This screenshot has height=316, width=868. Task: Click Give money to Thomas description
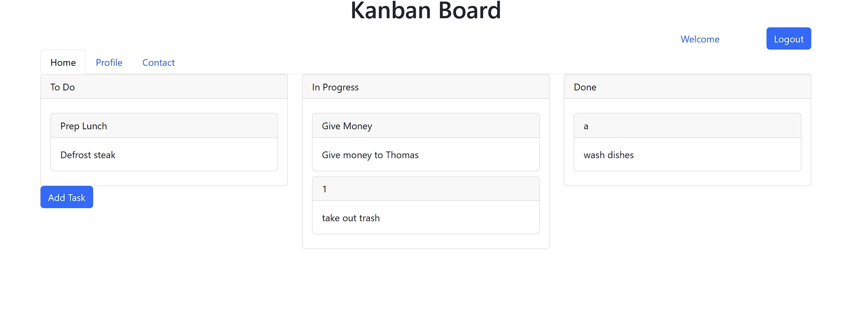370,155
